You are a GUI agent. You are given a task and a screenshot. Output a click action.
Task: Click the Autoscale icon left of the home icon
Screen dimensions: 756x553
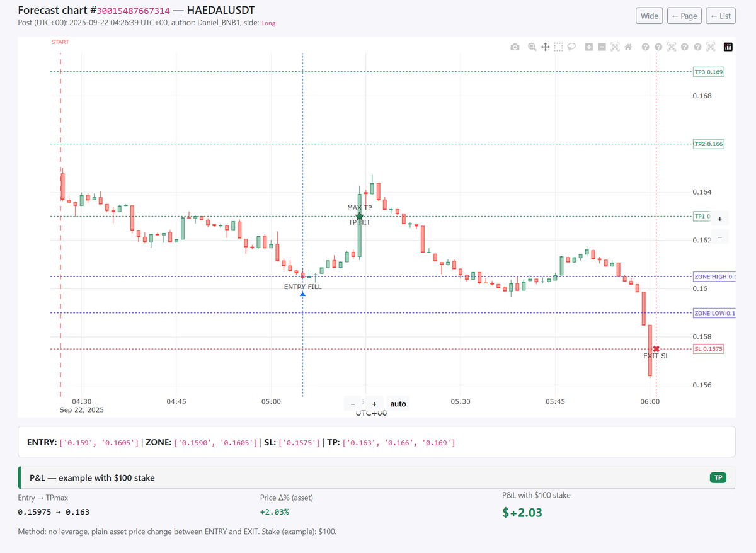click(x=615, y=47)
